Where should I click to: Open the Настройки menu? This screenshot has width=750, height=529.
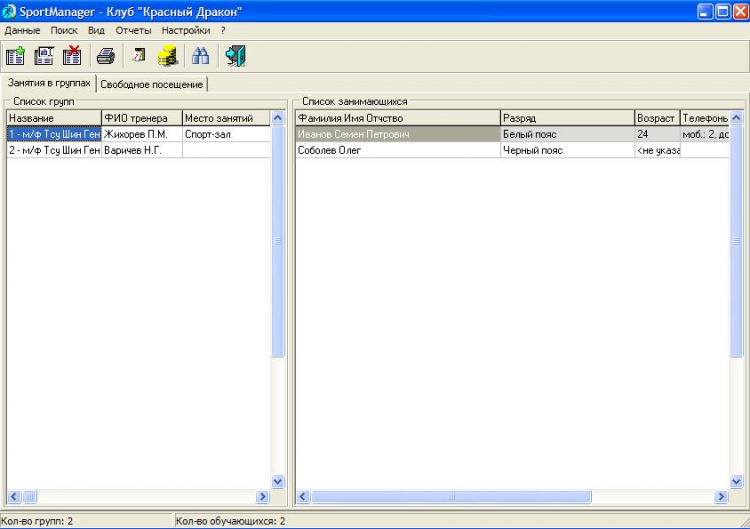[186, 31]
